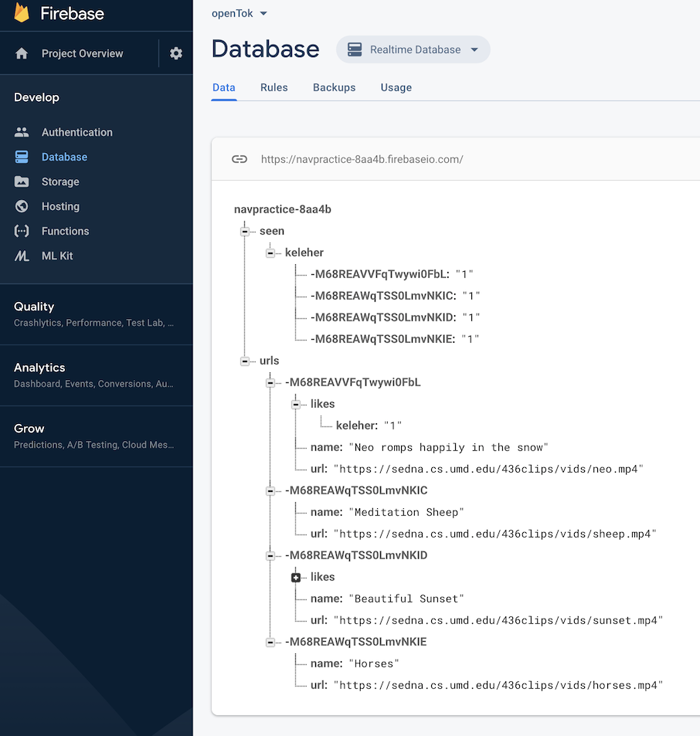Open Project Overview home icon
Viewport: 700px width, 736px height.
point(22,53)
